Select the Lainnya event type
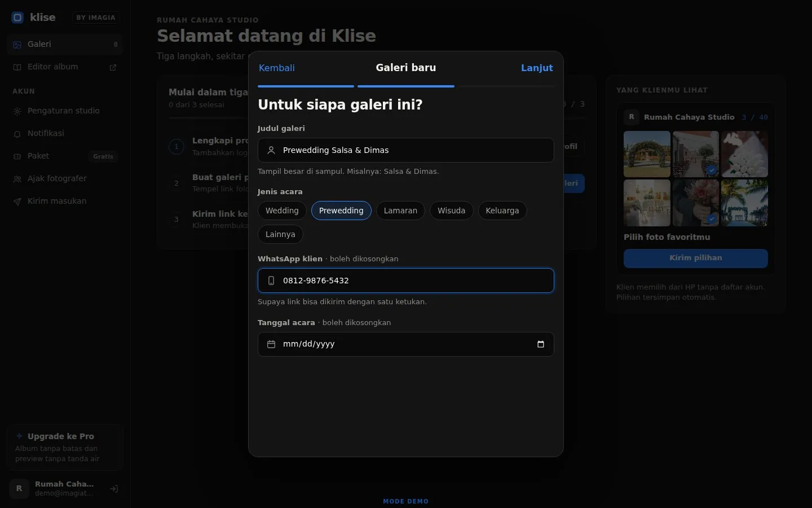Screen dimensions: 812x508 280,234
